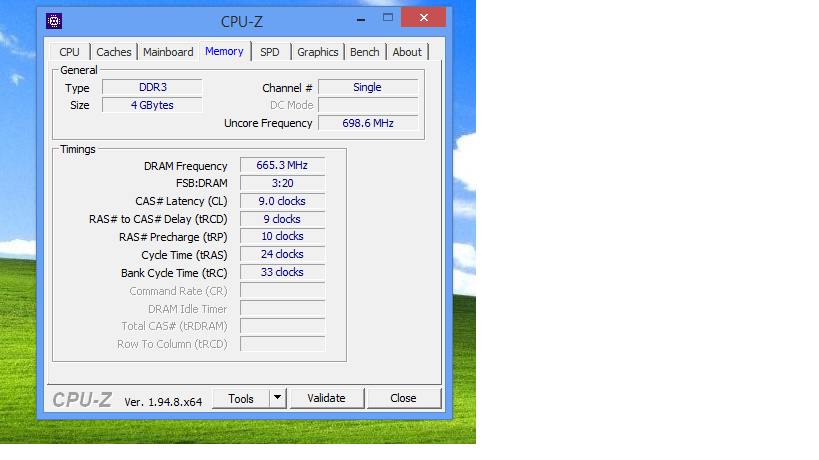Open the Graphics tab

pyautogui.click(x=318, y=52)
